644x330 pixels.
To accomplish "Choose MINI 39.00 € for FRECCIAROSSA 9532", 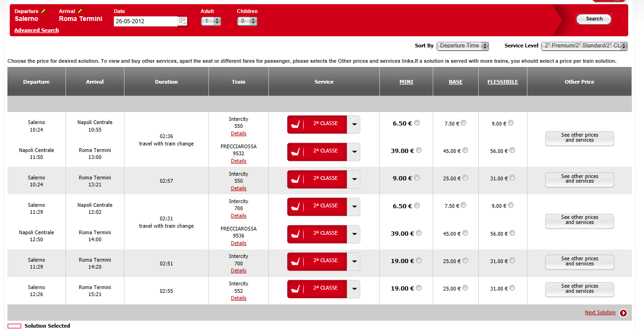I will click(419, 151).
